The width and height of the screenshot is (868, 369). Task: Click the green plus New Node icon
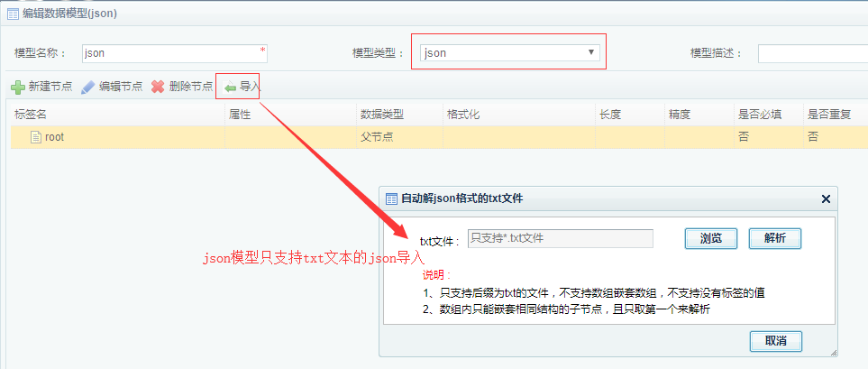(x=18, y=87)
